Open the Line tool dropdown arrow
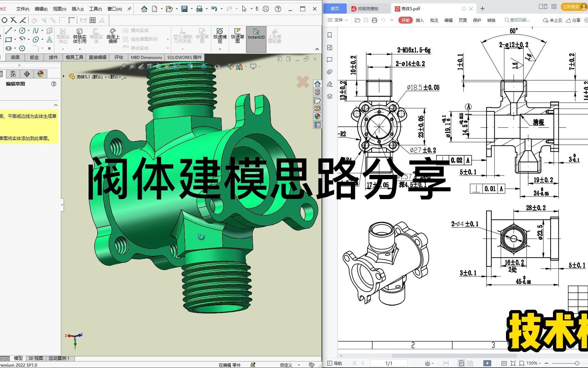Screen dimensions: 588x368 15,31
